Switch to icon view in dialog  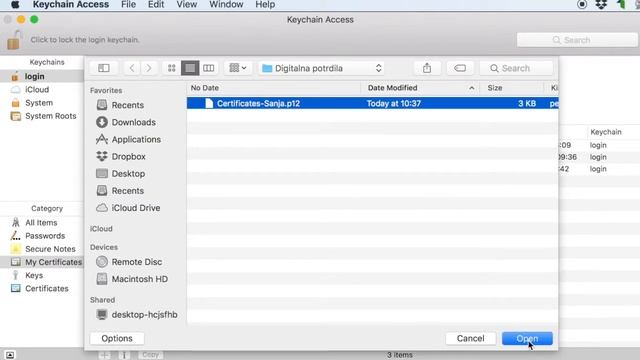[x=171, y=68]
